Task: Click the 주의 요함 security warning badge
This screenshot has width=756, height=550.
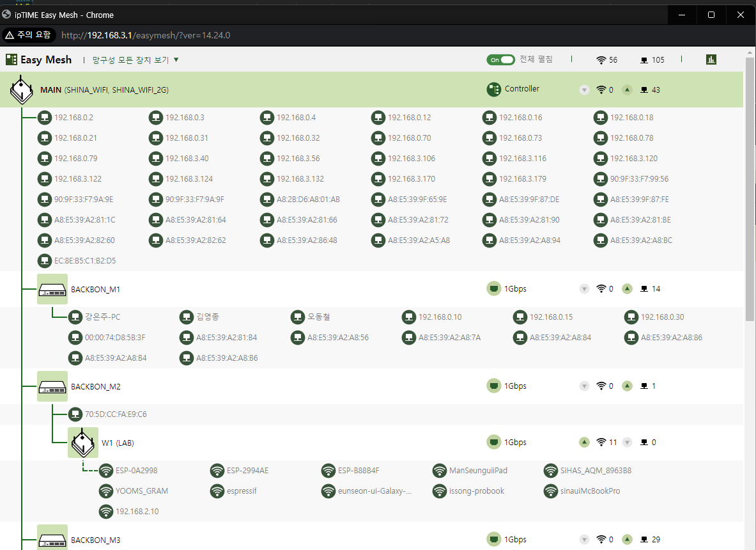Action: coord(29,35)
